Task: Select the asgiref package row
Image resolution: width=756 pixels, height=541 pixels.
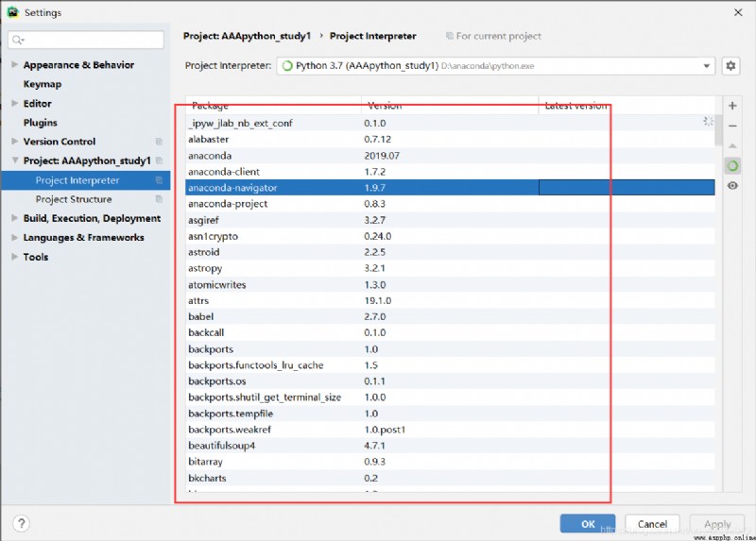Action: pos(450,220)
